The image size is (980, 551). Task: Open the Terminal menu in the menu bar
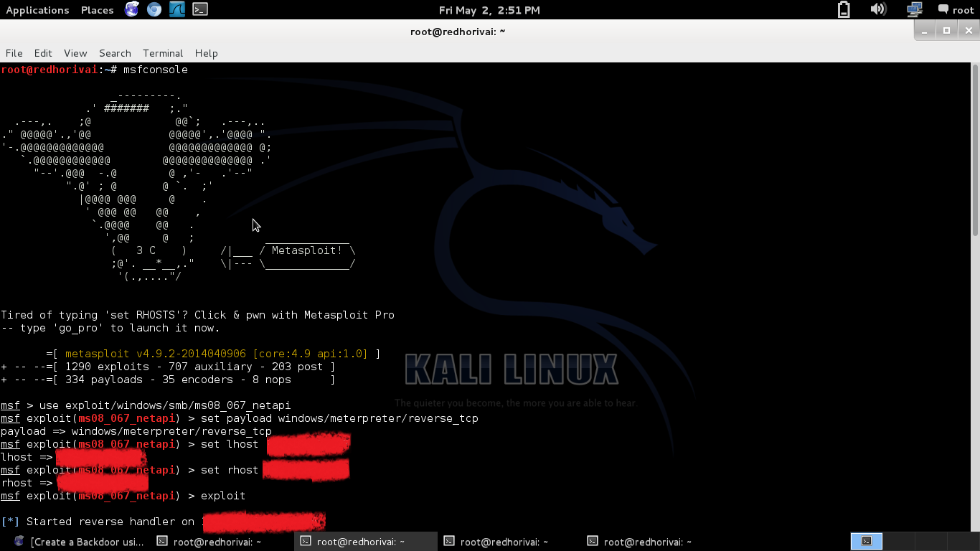coord(163,53)
